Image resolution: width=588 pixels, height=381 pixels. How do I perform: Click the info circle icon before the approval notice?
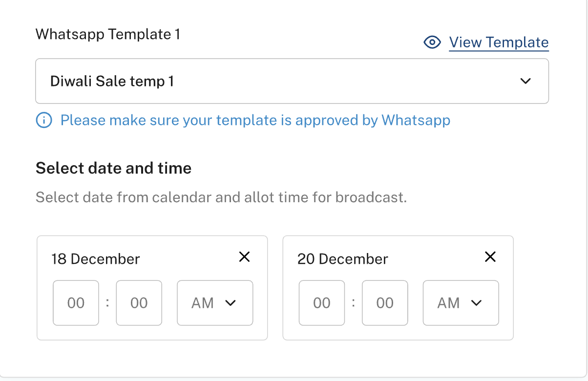(44, 120)
